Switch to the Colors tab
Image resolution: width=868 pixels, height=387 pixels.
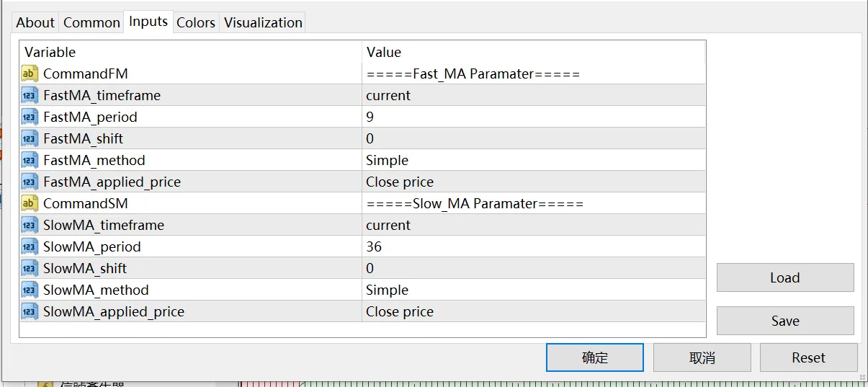(x=196, y=22)
